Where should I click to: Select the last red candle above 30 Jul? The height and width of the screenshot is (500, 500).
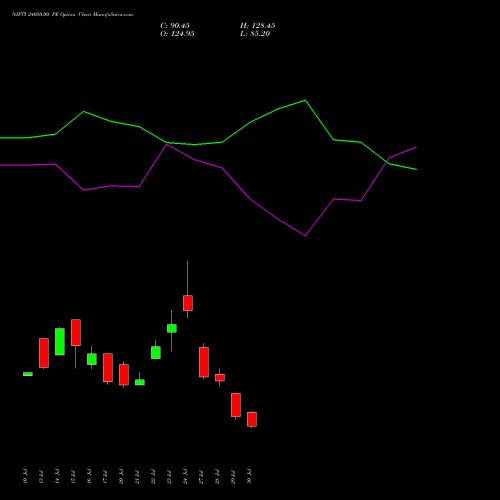[252, 419]
